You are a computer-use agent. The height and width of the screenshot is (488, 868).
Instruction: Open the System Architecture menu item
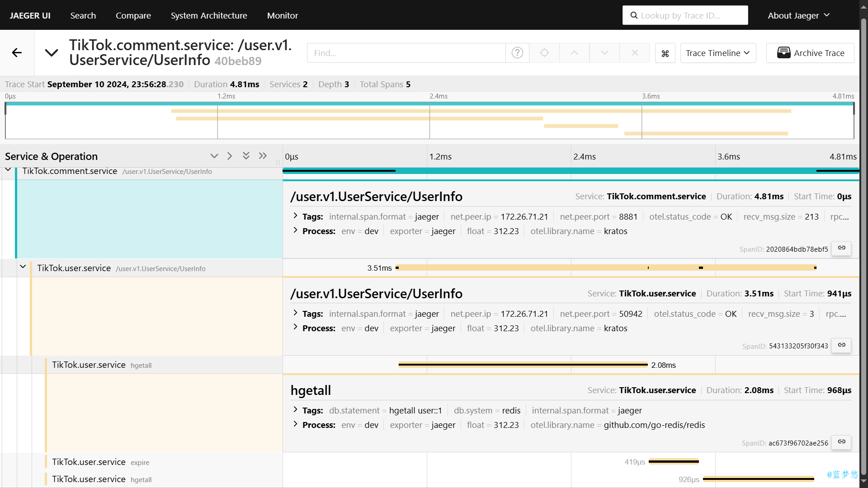(x=209, y=15)
